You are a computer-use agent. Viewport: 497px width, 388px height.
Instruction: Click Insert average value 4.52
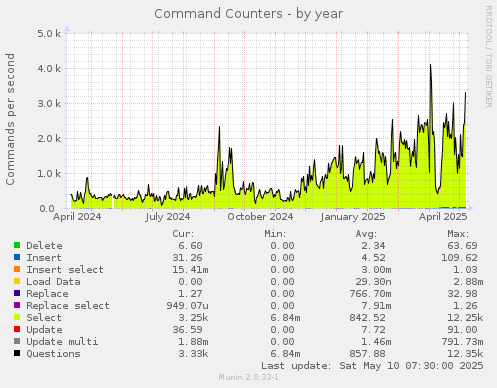point(373,258)
